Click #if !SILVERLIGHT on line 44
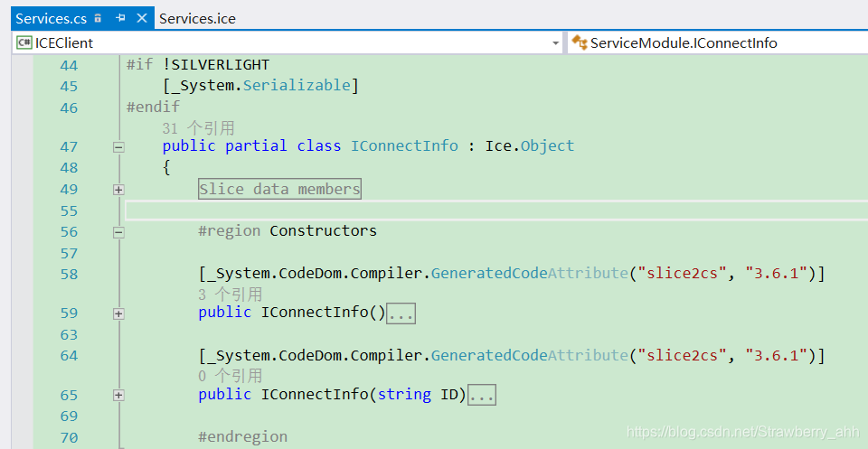The width and height of the screenshot is (868, 449). (198, 65)
